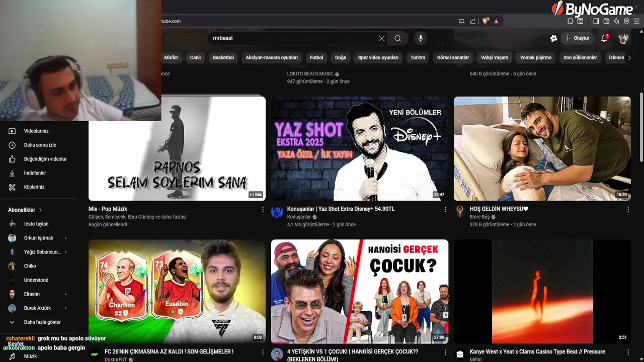
Task: Click install app icon in address bar
Action: (461, 21)
